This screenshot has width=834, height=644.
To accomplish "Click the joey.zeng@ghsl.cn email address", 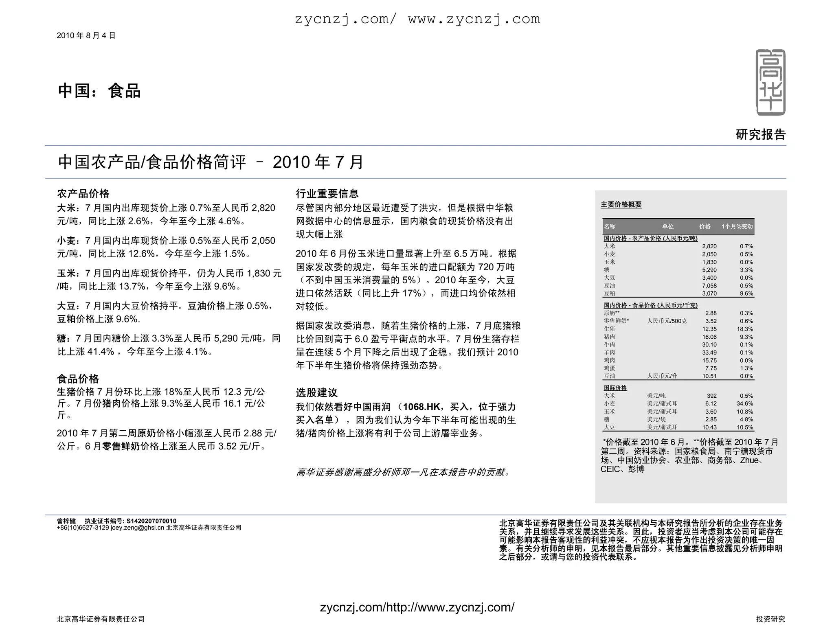I will [137, 528].
